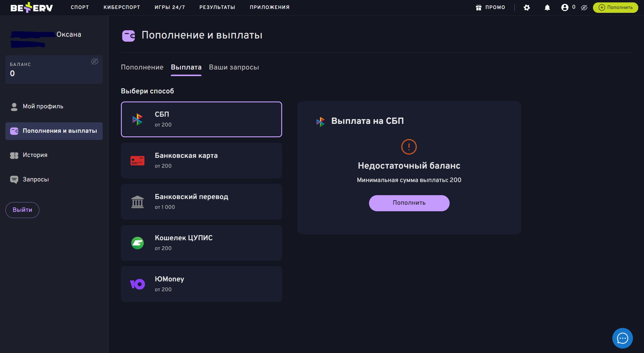This screenshot has height=353, width=644.
Task: Open ПРОМО link in header
Action: click(495, 7)
